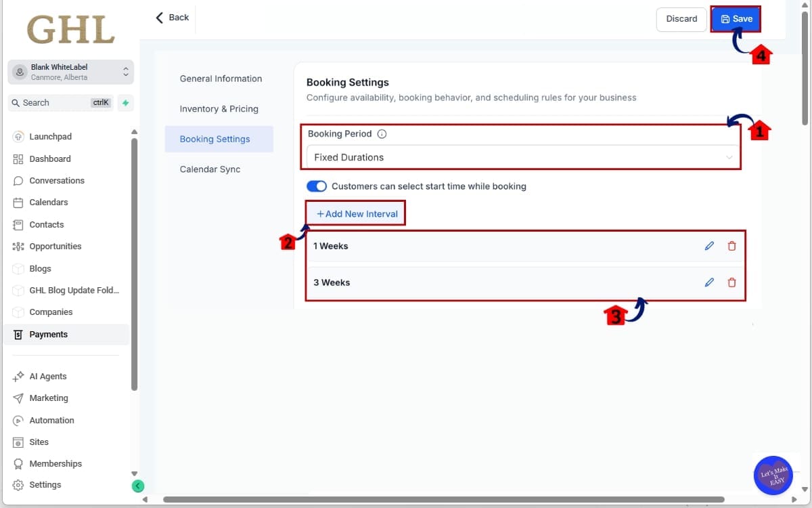Image resolution: width=812 pixels, height=508 pixels.
Task: Click the edit pencil icon for 1 Weeks
Action: click(708, 246)
